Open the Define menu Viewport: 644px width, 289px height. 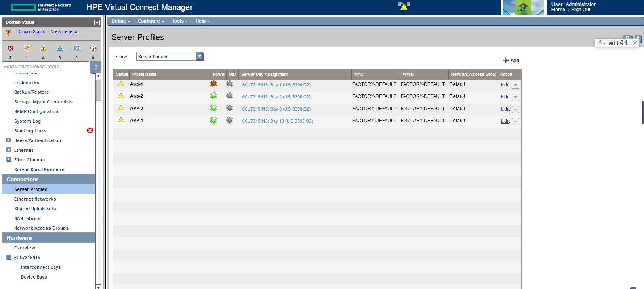[121, 21]
